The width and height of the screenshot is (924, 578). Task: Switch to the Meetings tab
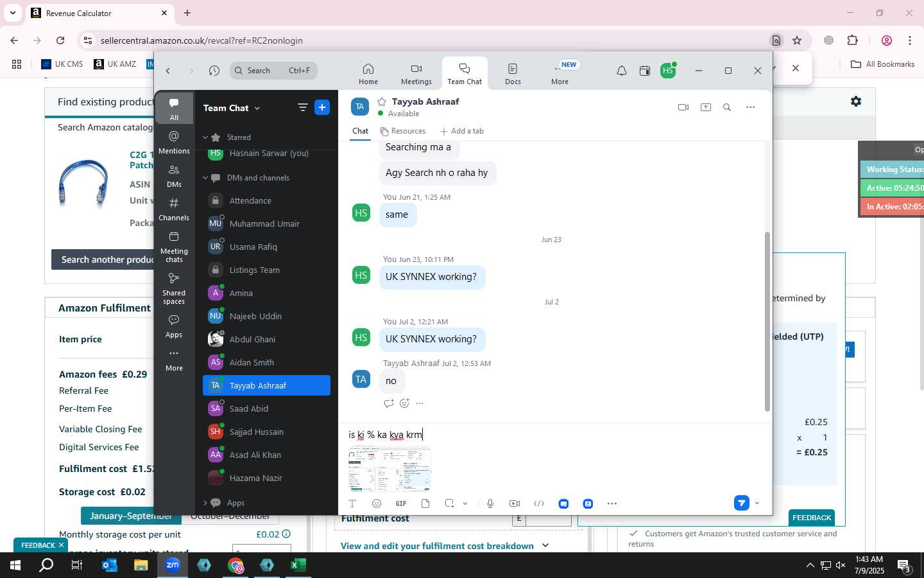416,74
